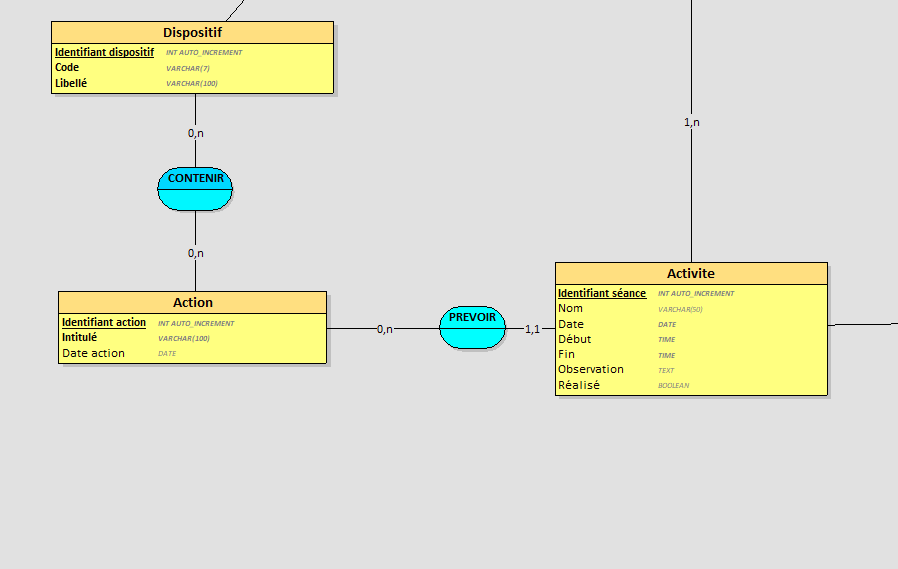Select the Activite entity header
The height and width of the screenshot is (569, 898).
pyautogui.click(x=691, y=273)
